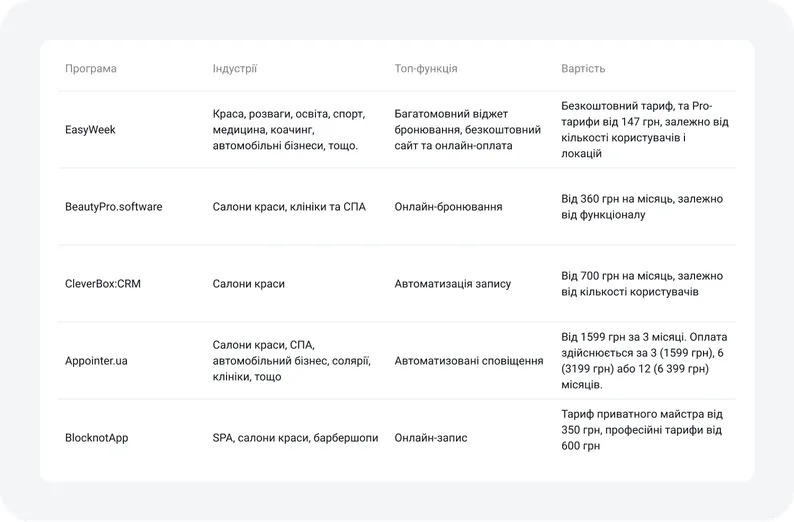Click the Автоматизовані сповіщення feature cell

[468, 360]
